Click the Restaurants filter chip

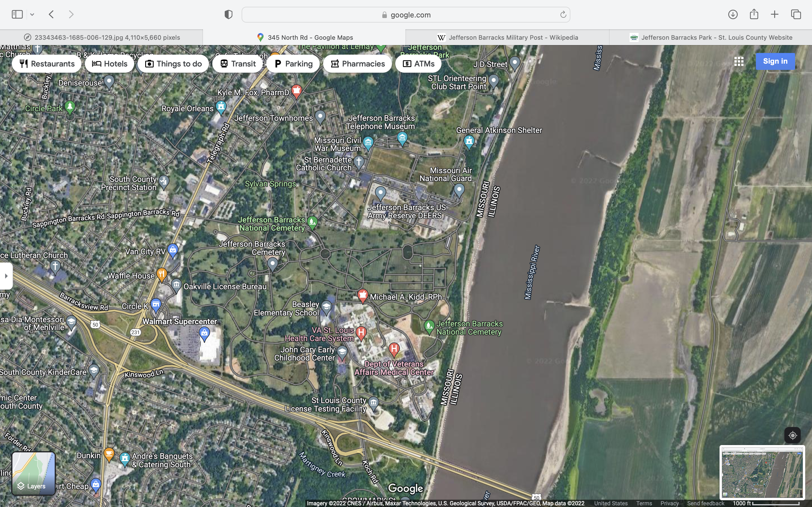click(x=47, y=64)
